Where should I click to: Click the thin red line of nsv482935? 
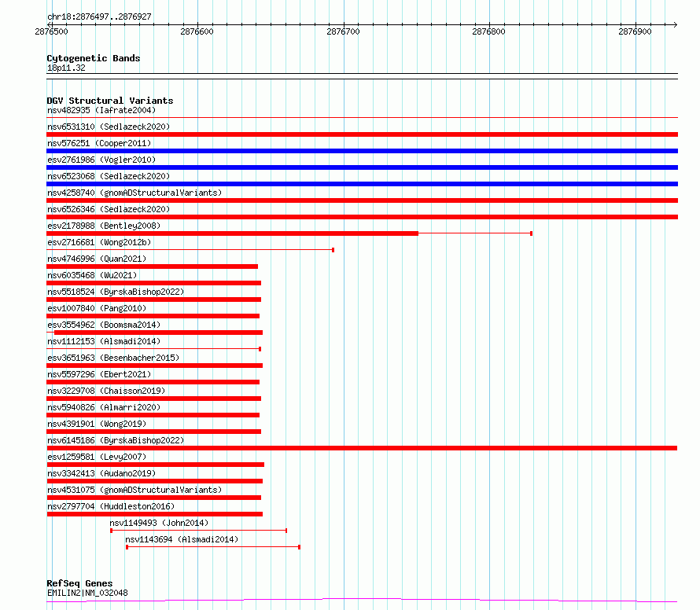[362, 118]
